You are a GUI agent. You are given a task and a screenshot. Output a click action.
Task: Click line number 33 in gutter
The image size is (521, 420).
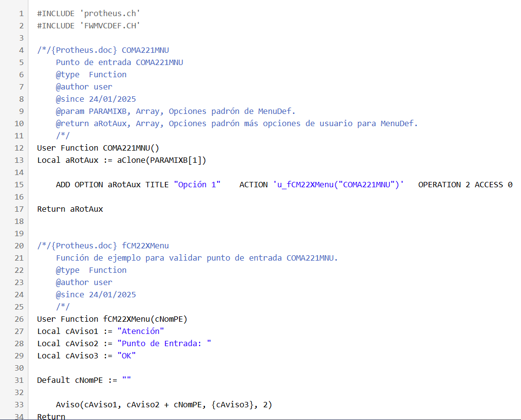click(19, 405)
